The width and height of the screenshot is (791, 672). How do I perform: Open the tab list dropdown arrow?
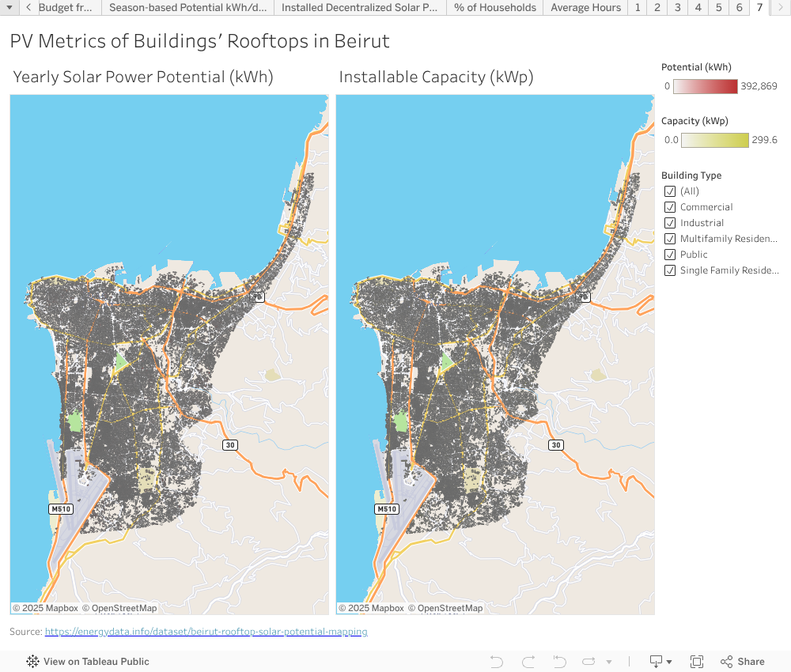pos(9,8)
